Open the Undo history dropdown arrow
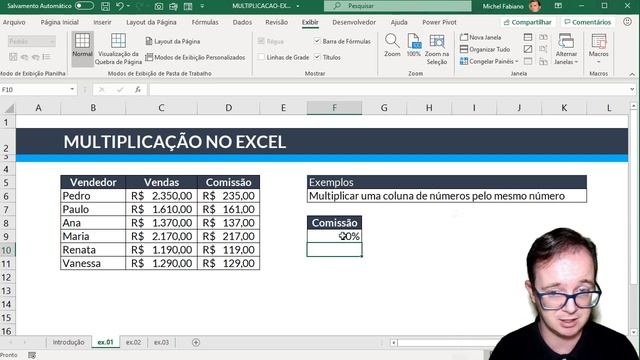Viewport: 640px width, 360px height. pyautogui.click(x=128, y=6)
